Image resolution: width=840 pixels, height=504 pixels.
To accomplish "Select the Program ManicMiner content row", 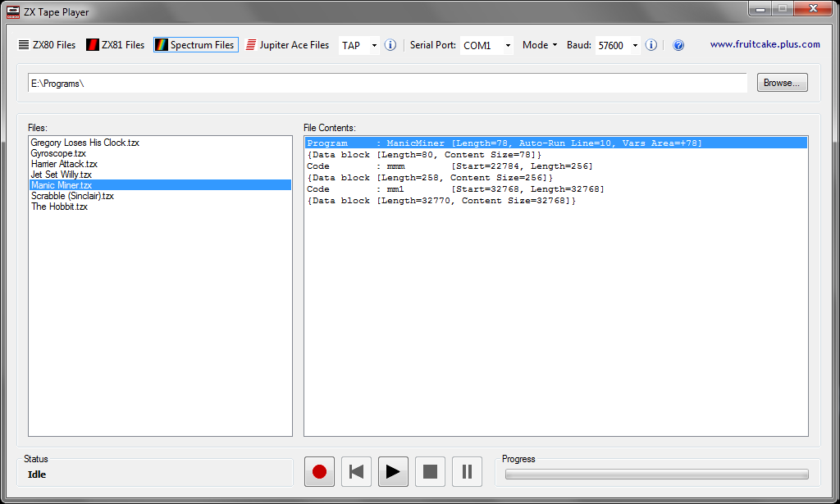I will pos(556,143).
